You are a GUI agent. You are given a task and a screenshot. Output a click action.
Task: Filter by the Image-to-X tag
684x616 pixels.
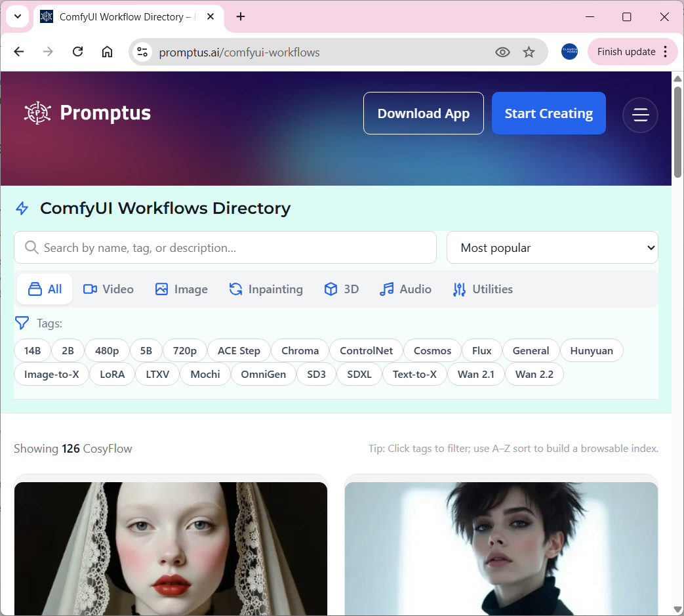[x=51, y=374]
